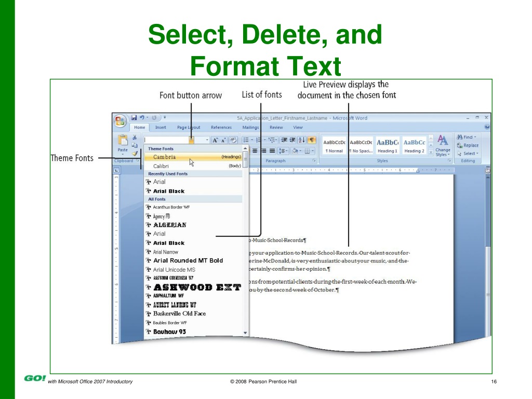Open the Paragraph dialog launcher

(314, 161)
